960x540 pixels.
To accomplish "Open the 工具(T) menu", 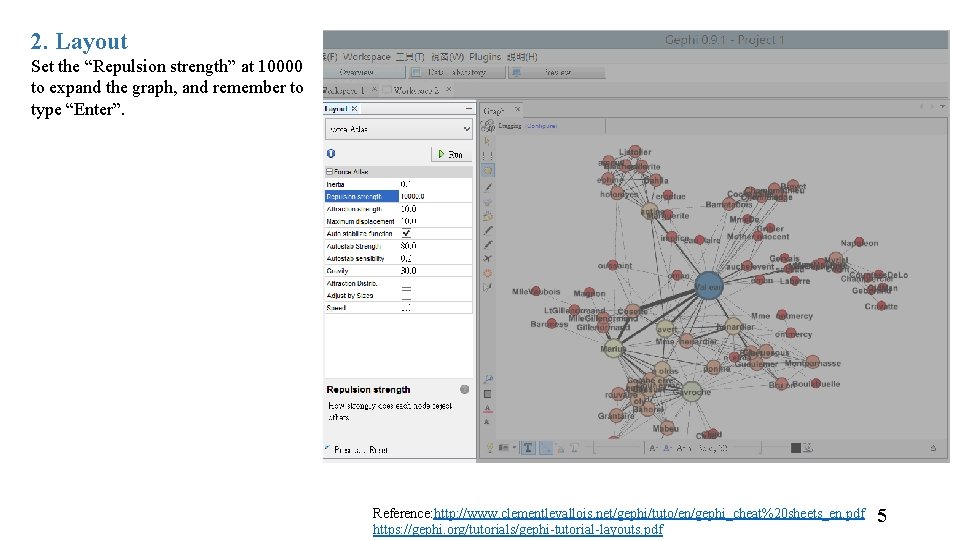I will pyautogui.click(x=410, y=56).
